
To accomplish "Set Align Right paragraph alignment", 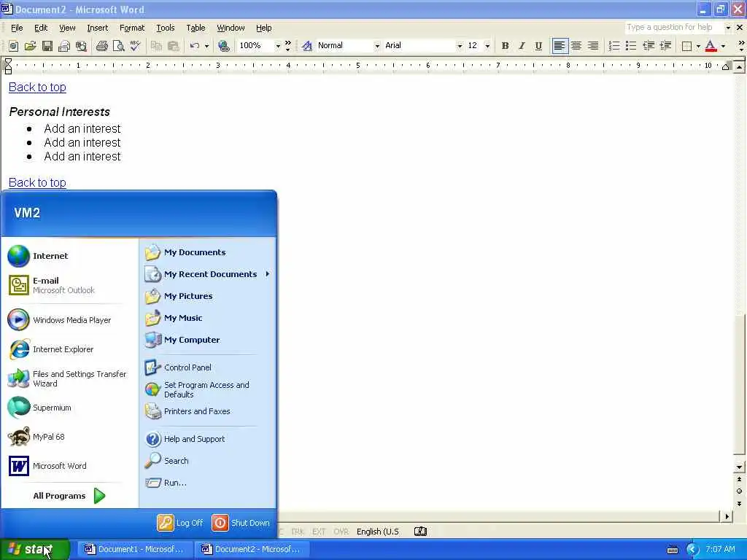I will click(x=593, y=46).
